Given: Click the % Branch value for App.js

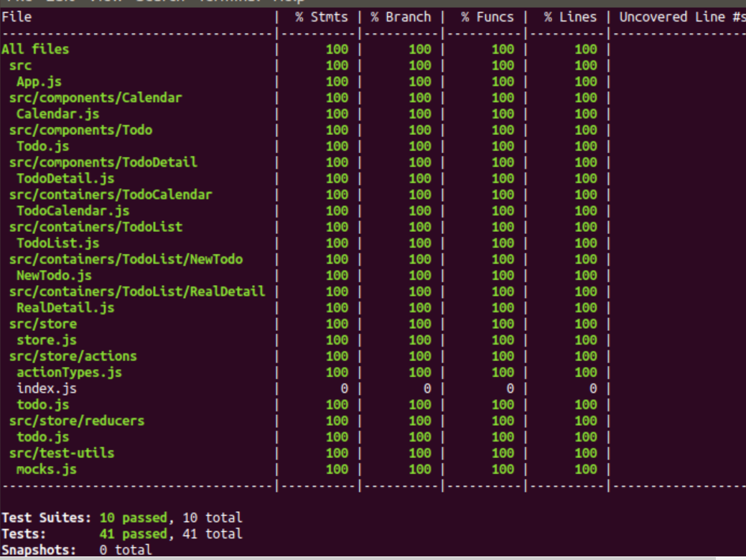Looking at the screenshot, I should pyautogui.click(x=419, y=81).
